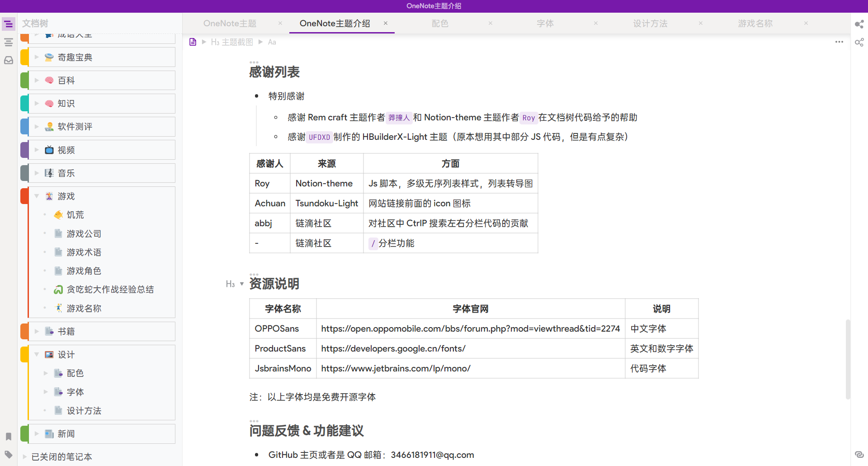This screenshot has width=868, height=466.
Task: Switch to the 游戏名称 tab
Action: (x=755, y=24)
